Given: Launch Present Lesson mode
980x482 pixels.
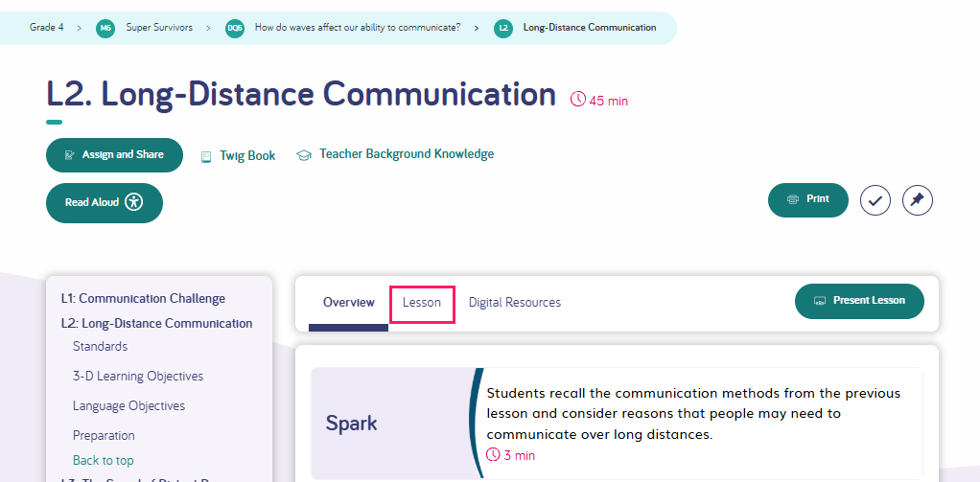Looking at the screenshot, I should click(x=859, y=301).
